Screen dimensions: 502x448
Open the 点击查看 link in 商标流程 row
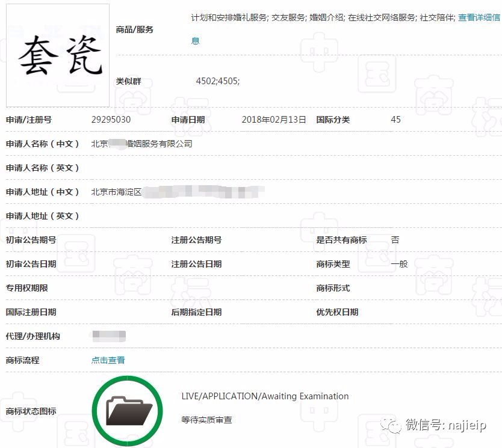(x=108, y=360)
